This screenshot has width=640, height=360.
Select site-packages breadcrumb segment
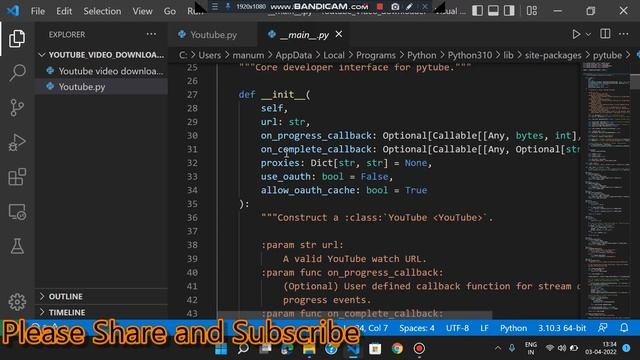click(553, 55)
